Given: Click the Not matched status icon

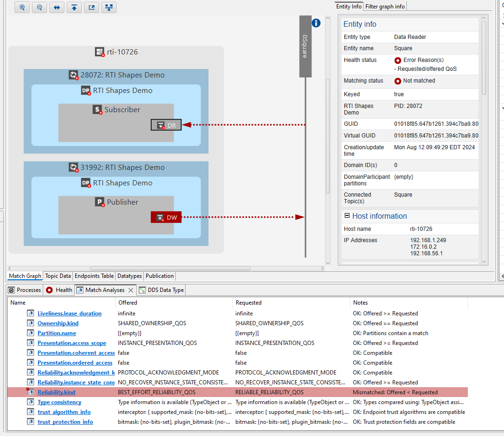Looking at the screenshot, I should (x=397, y=81).
